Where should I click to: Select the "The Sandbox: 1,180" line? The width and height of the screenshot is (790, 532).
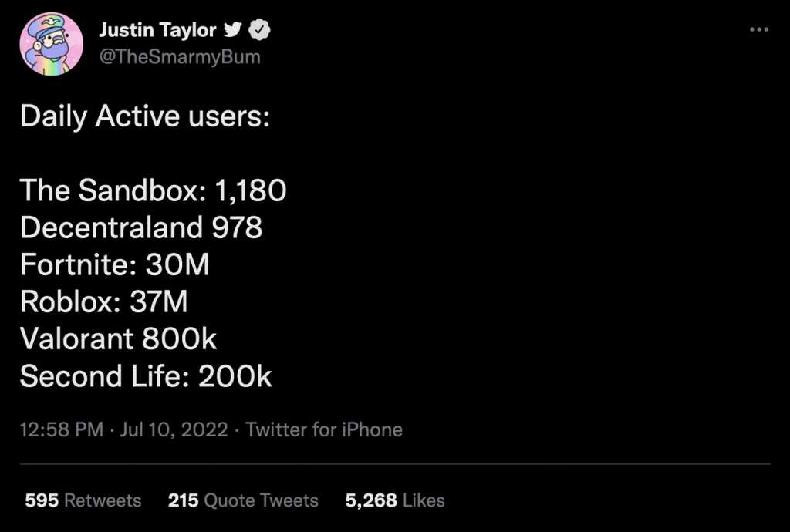(x=153, y=190)
